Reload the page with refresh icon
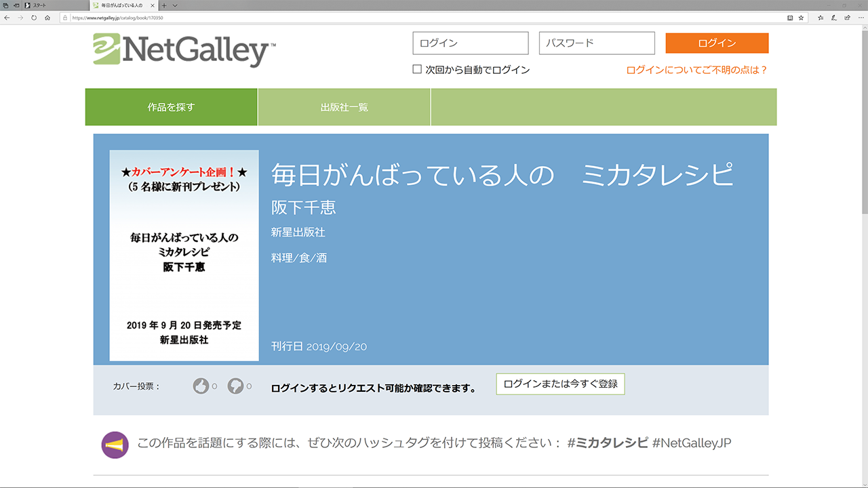 34,18
